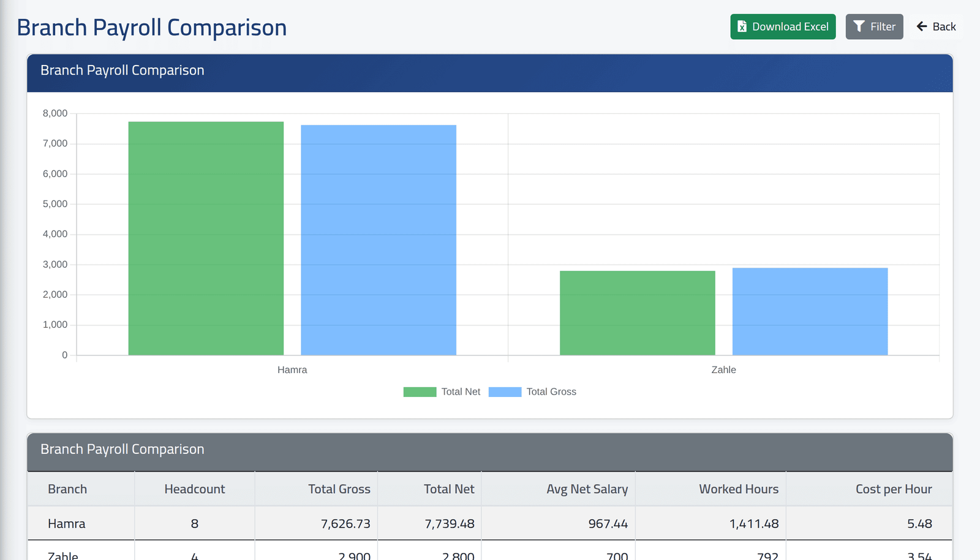
Task: Click the Total Net legend label
Action: point(461,392)
